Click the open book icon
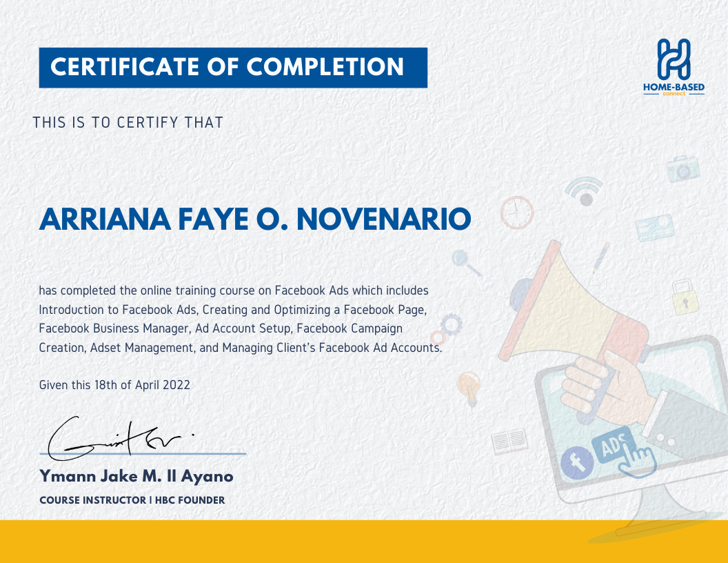Screen dimensions: 728x563 point(509,441)
